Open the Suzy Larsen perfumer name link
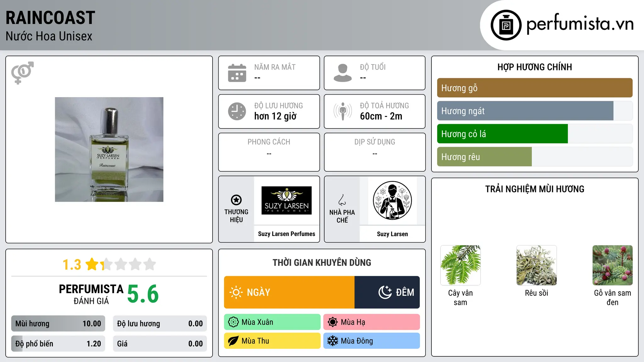This screenshot has width=644, height=362. [392, 234]
